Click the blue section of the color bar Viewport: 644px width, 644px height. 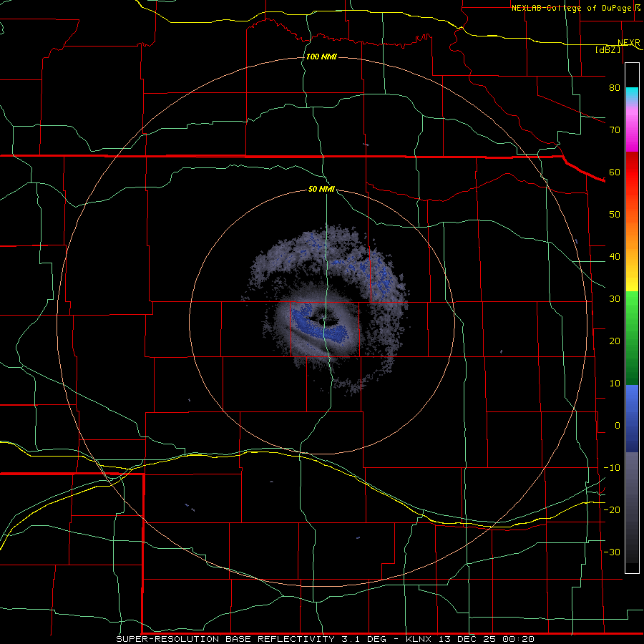point(632,418)
